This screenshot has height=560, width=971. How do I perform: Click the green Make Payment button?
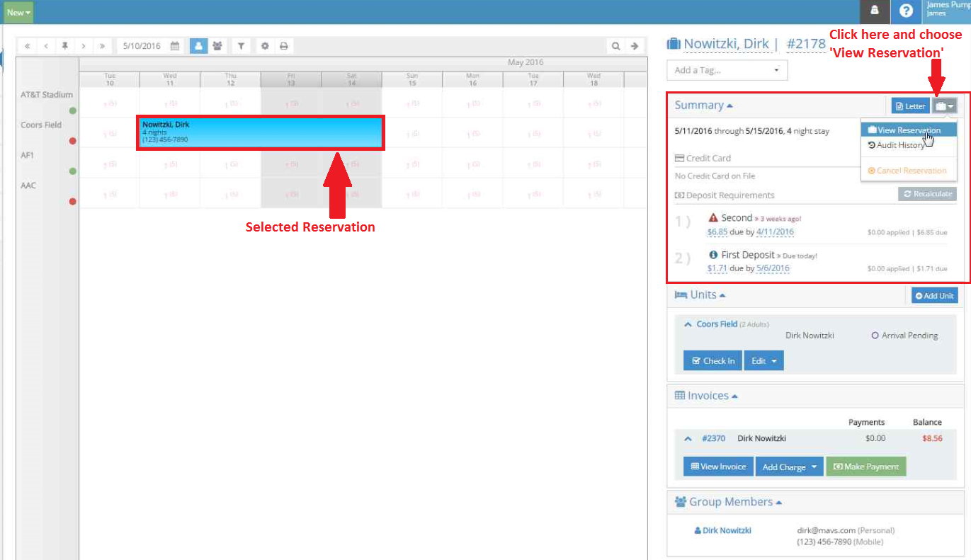[x=865, y=467]
